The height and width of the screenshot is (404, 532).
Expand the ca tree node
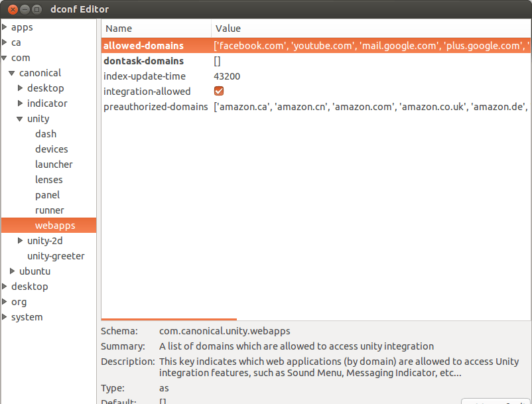pyautogui.click(x=5, y=42)
